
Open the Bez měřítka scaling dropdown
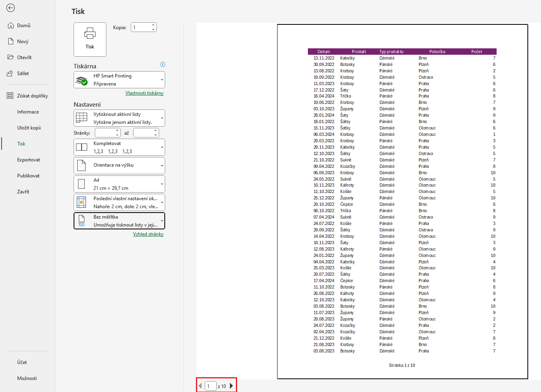pyautogui.click(x=119, y=221)
